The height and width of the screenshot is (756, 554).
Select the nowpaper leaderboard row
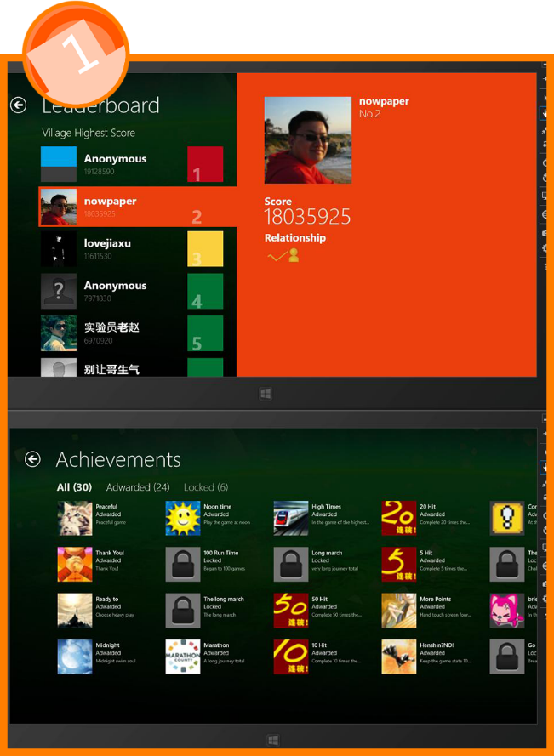click(138, 207)
